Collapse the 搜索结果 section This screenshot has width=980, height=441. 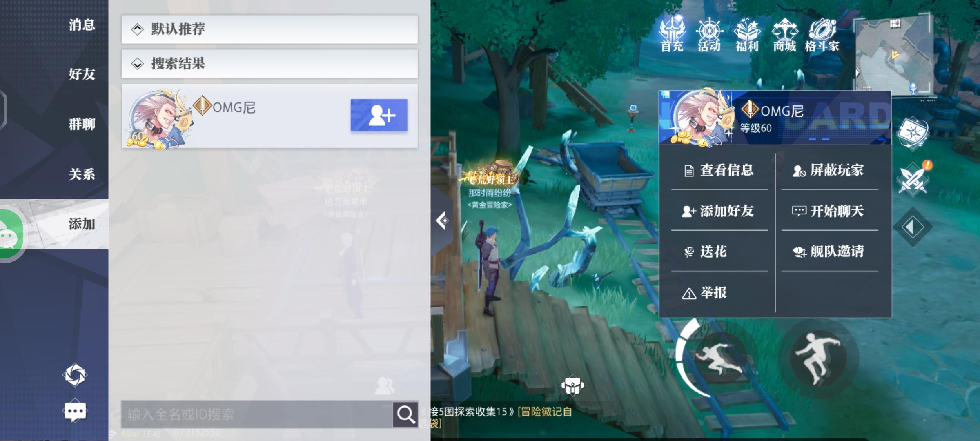[x=270, y=64]
